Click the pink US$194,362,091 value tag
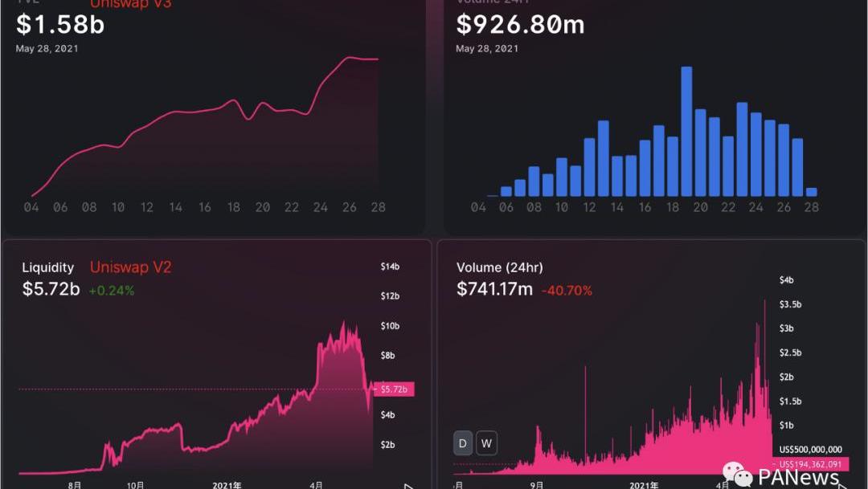This screenshot has width=868, height=489. point(810,464)
